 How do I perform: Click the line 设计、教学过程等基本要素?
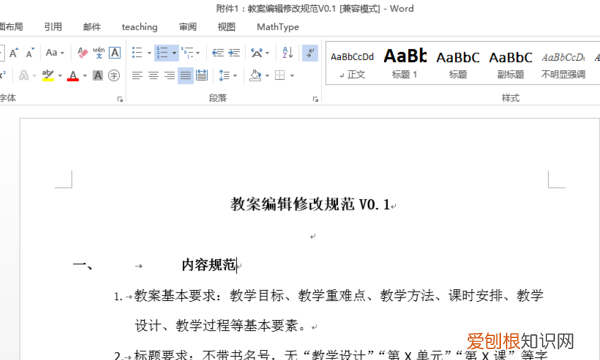(x=220, y=326)
